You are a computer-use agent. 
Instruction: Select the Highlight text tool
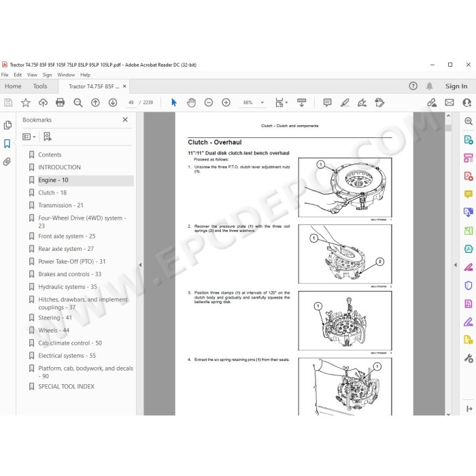click(x=345, y=103)
